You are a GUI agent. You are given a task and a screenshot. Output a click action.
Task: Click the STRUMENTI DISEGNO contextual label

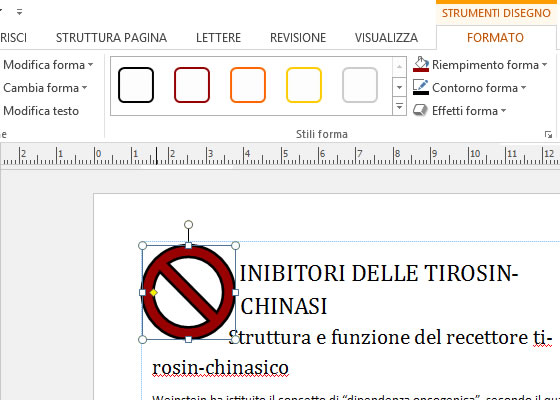pos(496,13)
